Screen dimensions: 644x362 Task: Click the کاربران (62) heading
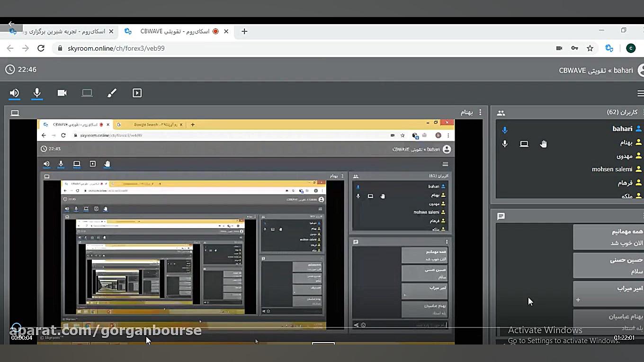[x=622, y=112]
